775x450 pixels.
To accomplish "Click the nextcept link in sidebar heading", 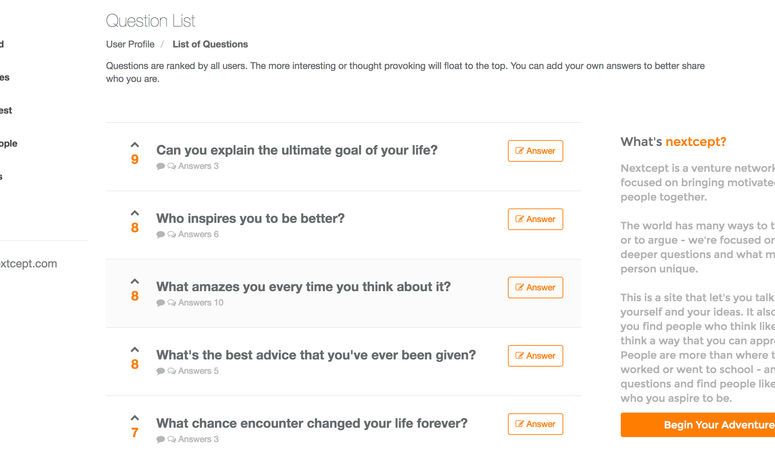I will point(696,142).
